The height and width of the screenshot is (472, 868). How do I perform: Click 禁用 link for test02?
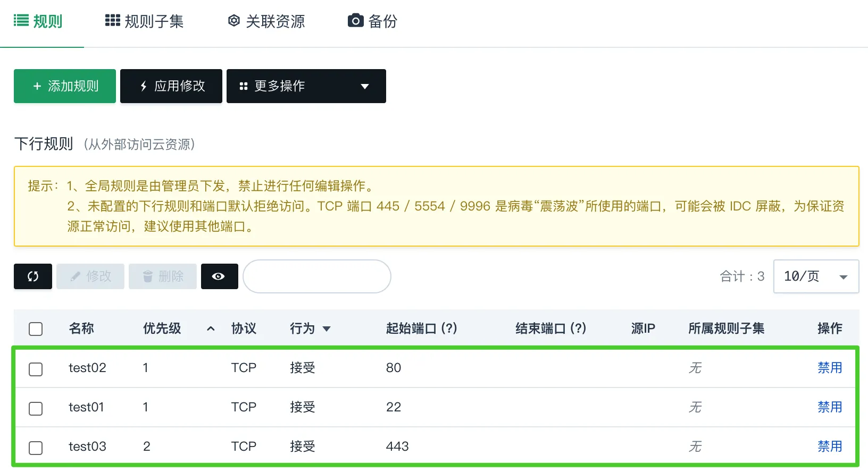[830, 368]
